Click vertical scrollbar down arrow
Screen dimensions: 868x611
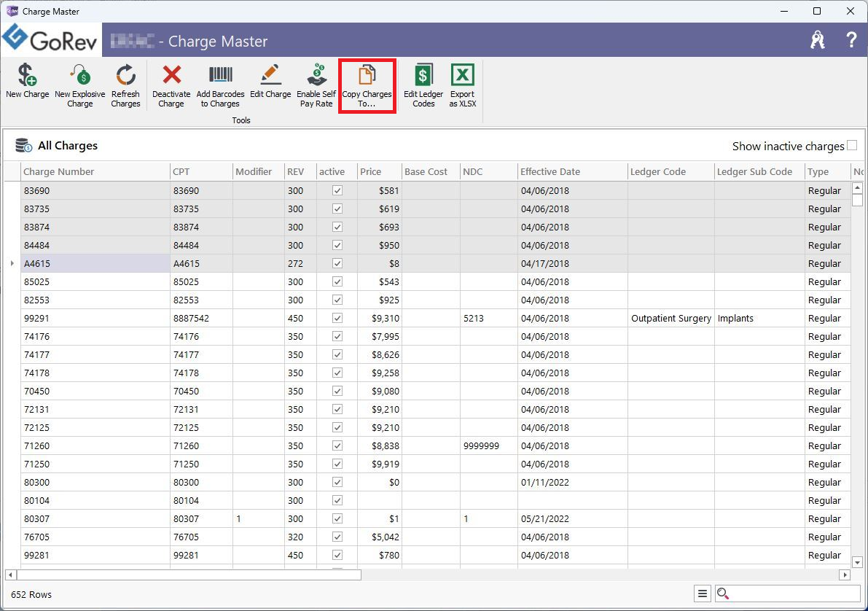pos(857,562)
